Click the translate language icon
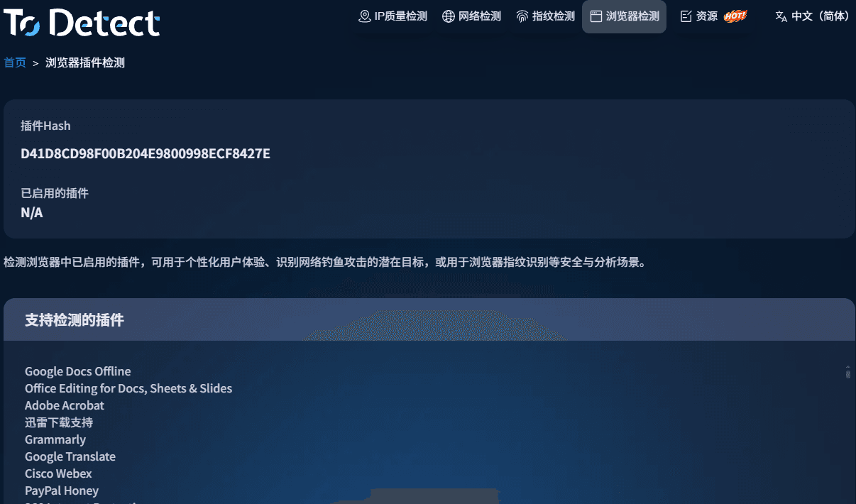Viewport: 856px width, 504px height. coord(781,16)
